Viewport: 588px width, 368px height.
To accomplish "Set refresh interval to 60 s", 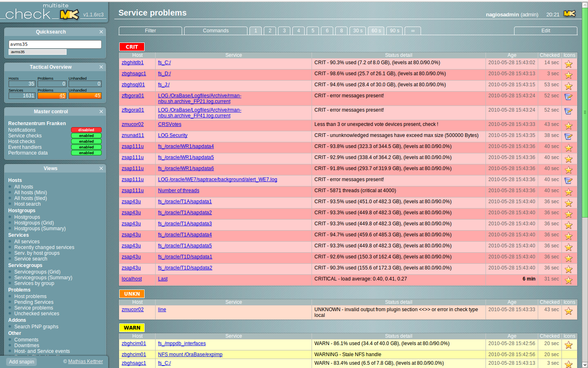I will pos(376,31).
